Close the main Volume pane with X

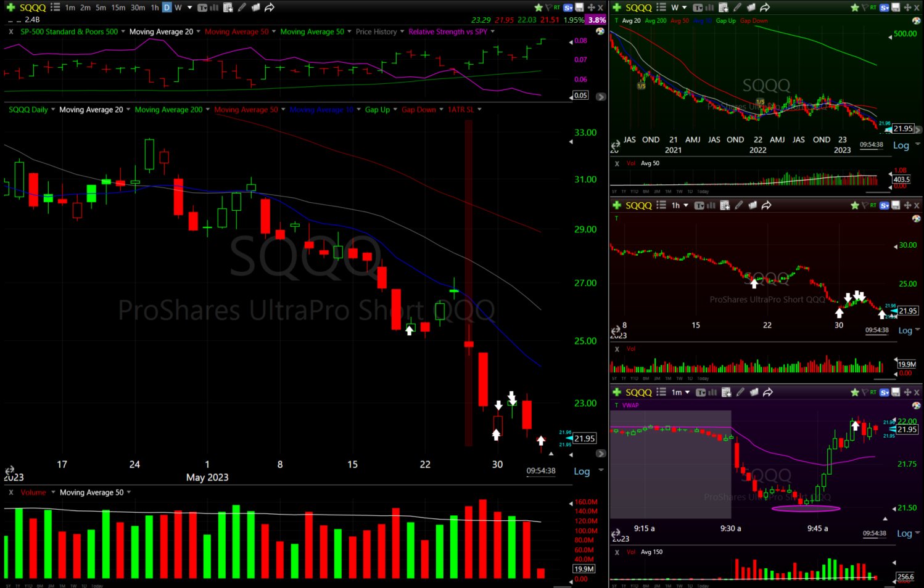[11, 492]
